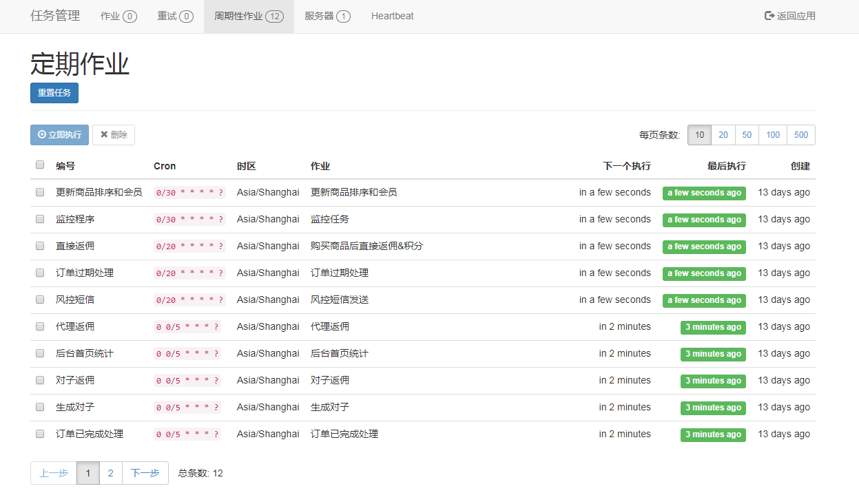Check the 监控程序 row checkbox

coord(40,219)
